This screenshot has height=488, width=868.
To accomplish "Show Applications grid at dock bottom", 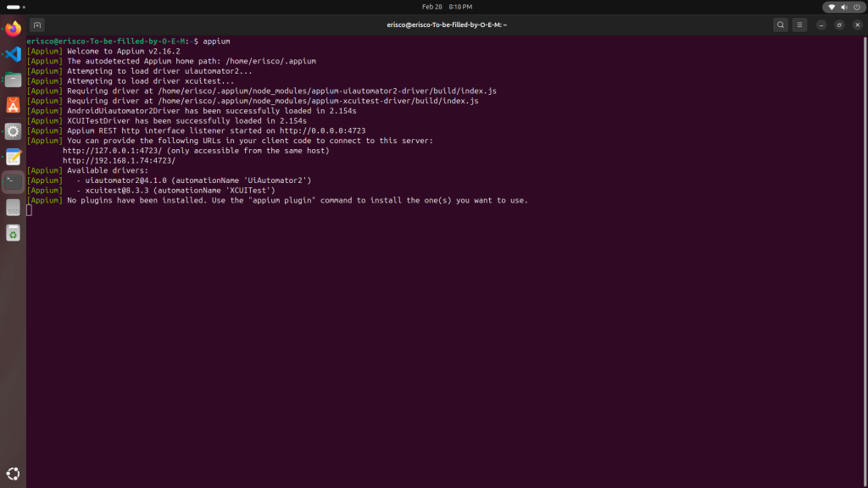I will [13, 474].
